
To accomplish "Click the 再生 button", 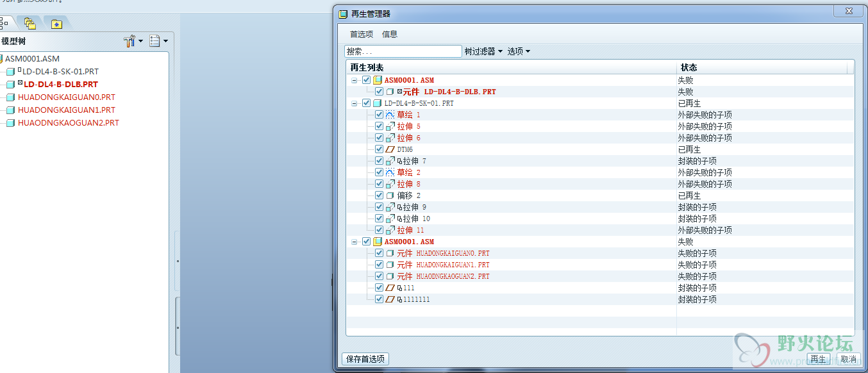I will click(x=818, y=359).
